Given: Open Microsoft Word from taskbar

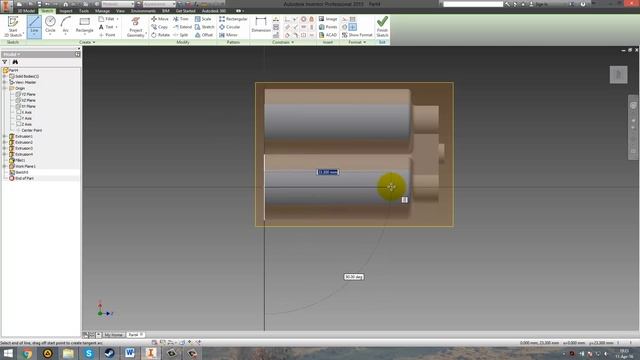Looking at the screenshot, I should [130, 353].
